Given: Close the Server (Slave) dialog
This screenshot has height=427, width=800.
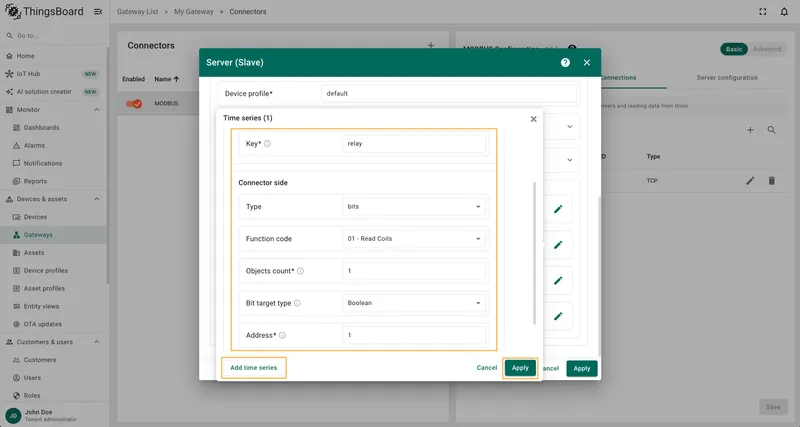Looking at the screenshot, I should click(587, 62).
